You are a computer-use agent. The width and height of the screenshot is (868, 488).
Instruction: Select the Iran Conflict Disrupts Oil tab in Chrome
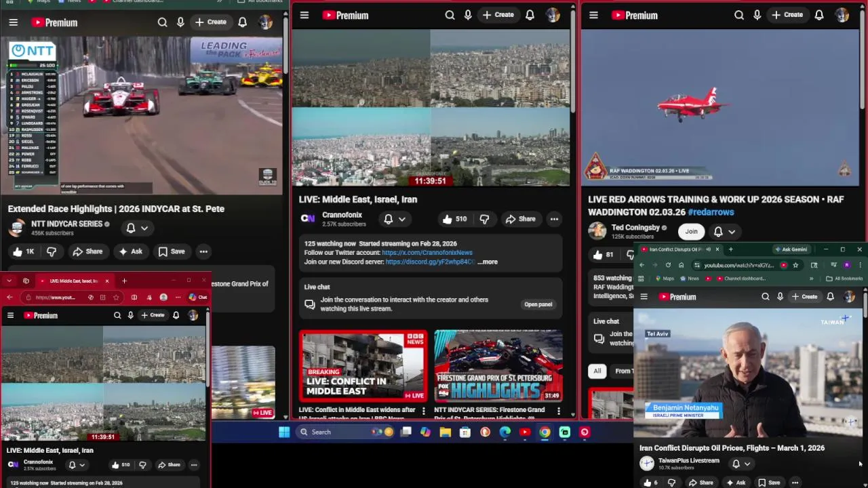(x=679, y=249)
